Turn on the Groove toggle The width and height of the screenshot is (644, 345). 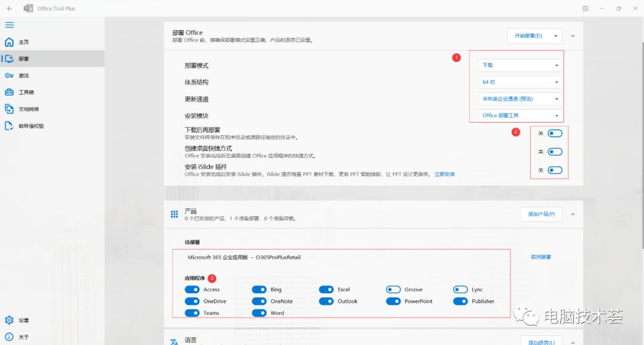[394, 289]
